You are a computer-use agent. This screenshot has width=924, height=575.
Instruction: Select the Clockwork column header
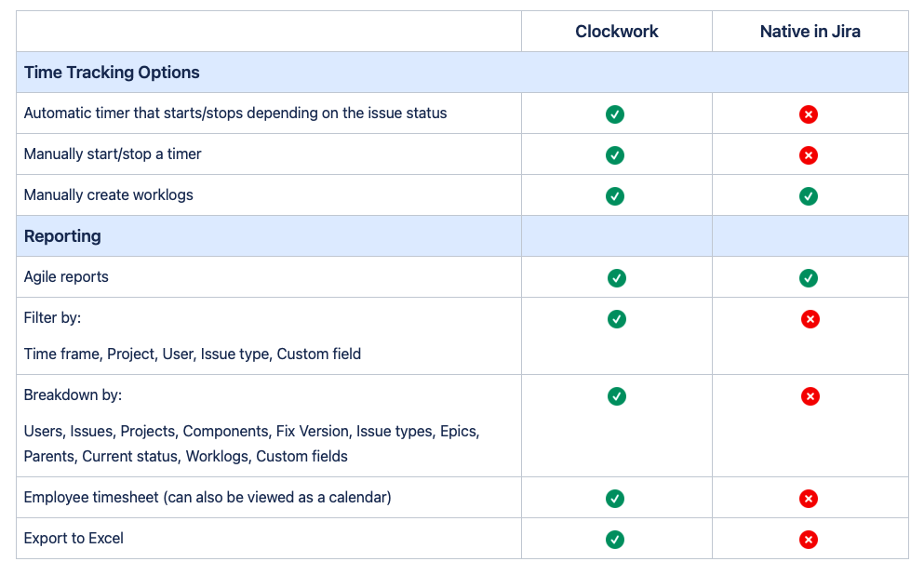pos(616,32)
